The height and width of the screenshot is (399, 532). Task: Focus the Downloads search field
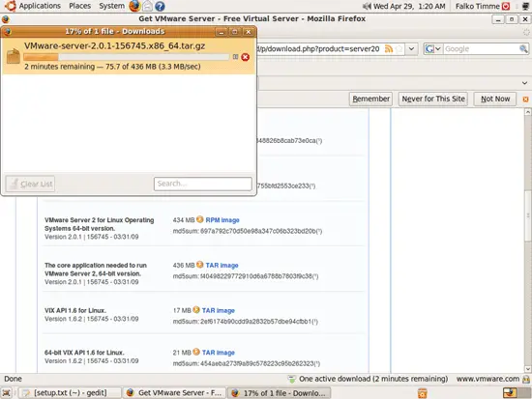click(x=202, y=184)
